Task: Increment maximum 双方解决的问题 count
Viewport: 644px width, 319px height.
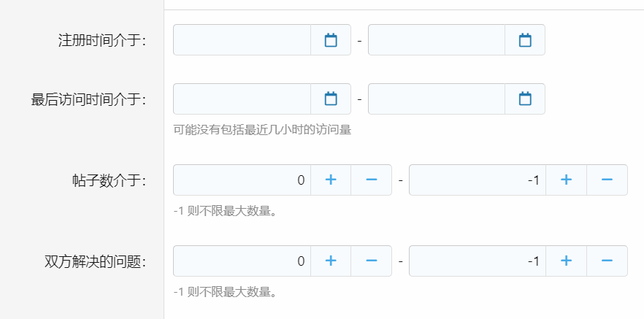Action: (x=566, y=261)
